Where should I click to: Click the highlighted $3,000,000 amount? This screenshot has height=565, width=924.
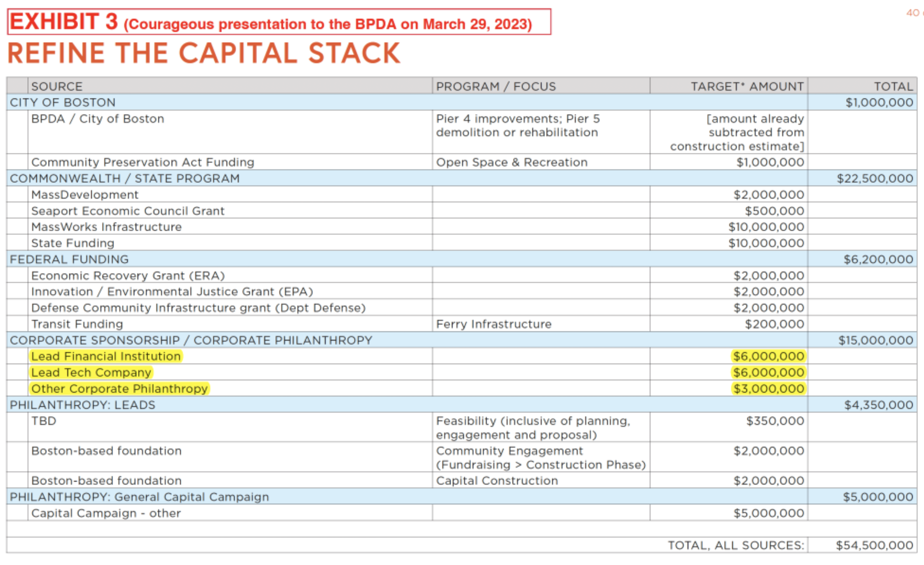(x=768, y=389)
